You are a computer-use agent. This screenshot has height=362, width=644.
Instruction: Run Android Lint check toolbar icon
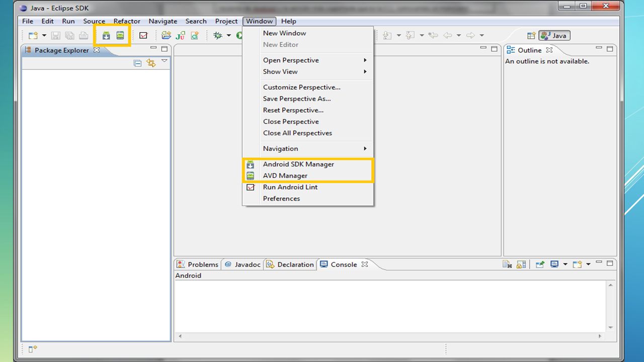coord(143,35)
